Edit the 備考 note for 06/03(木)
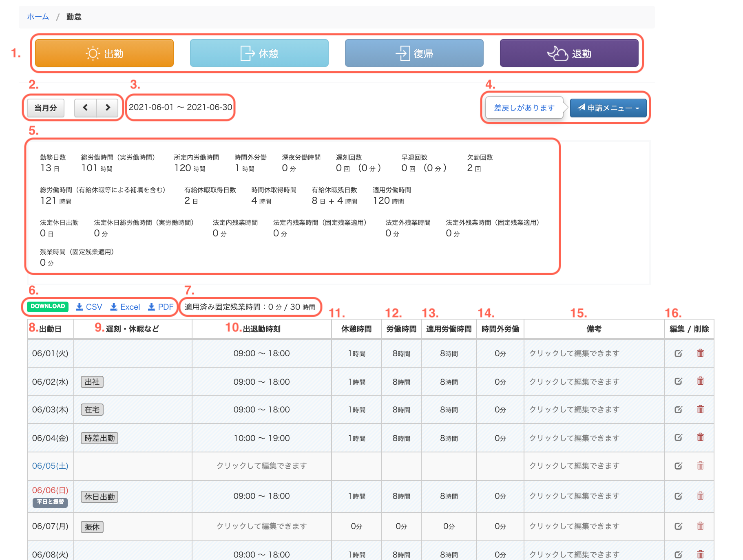Viewport: 743px width, 560px height. (x=594, y=410)
